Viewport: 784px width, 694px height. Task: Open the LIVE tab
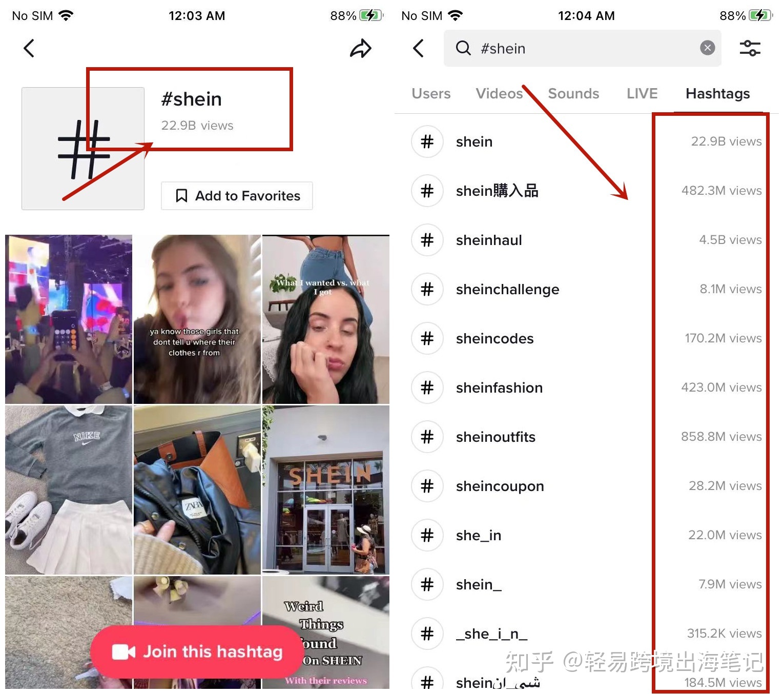642,93
